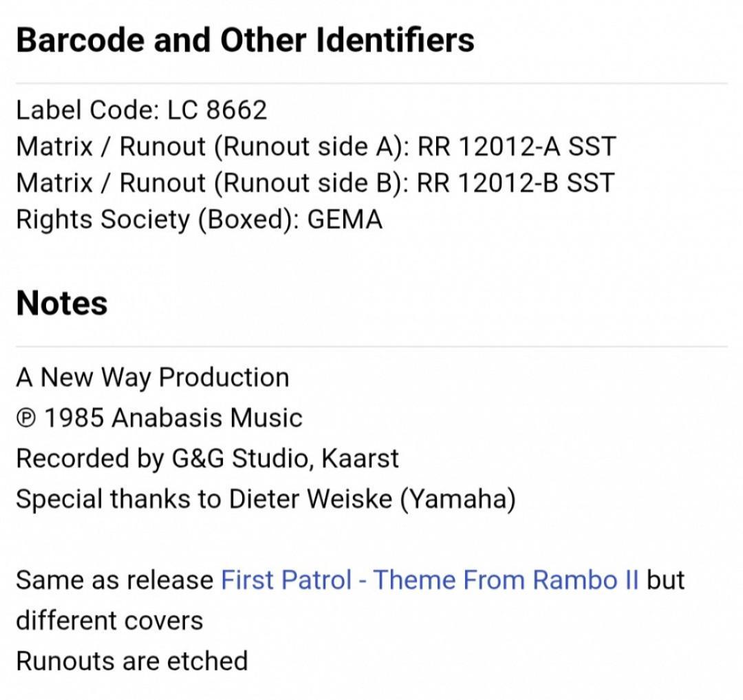
Task: Click the word Yamaha in parentheses
Action: [458, 498]
